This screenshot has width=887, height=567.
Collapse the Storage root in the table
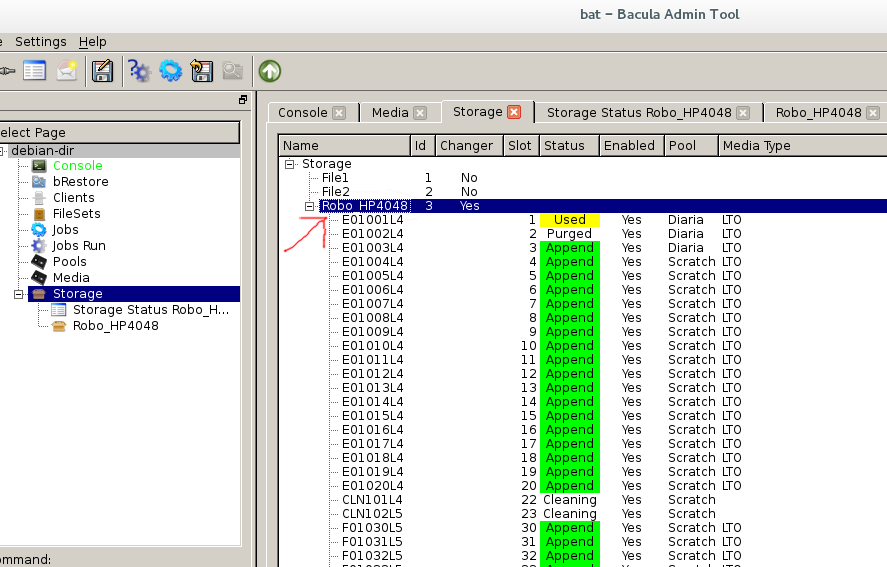click(290, 164)
